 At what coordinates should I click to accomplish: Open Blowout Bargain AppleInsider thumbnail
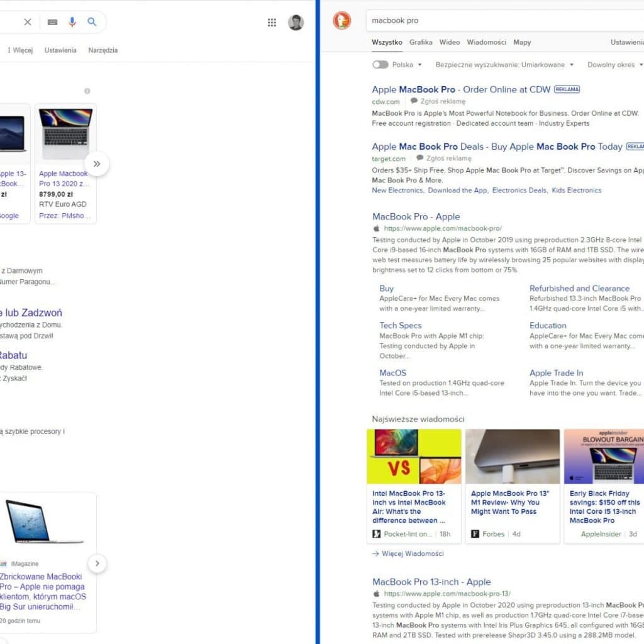604,457
